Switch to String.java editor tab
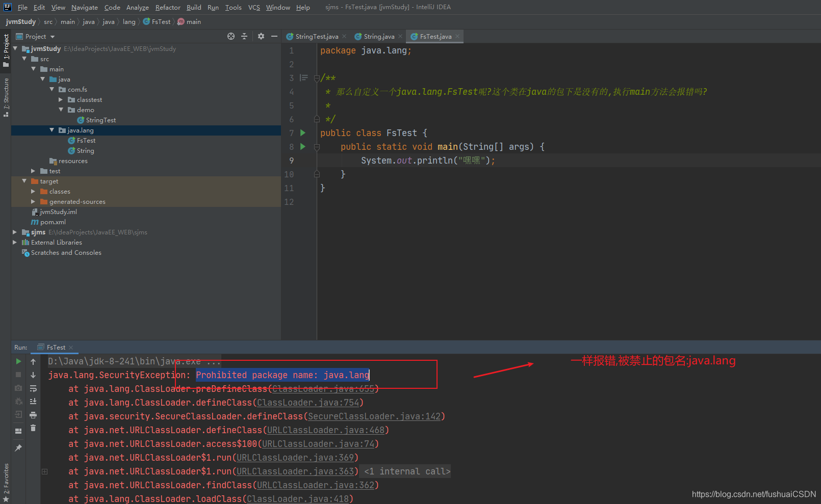 tap(379, 36)
